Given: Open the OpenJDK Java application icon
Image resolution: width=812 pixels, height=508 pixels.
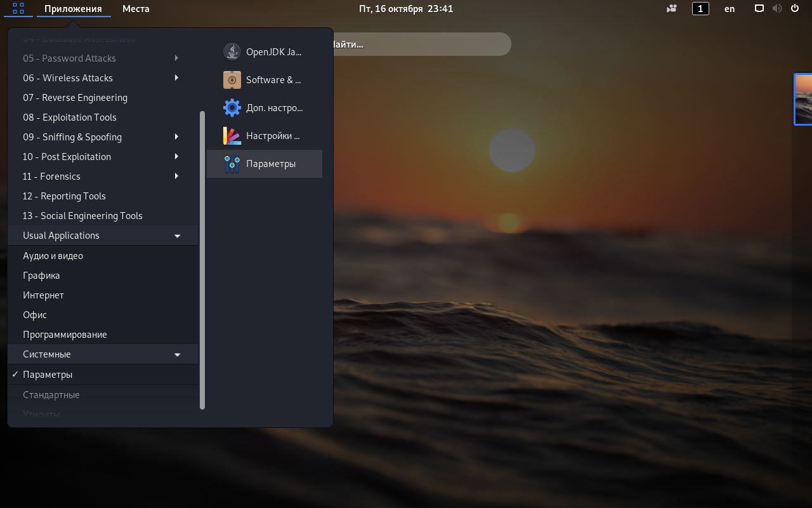Looking at the screenshot, I should [232, 52].
